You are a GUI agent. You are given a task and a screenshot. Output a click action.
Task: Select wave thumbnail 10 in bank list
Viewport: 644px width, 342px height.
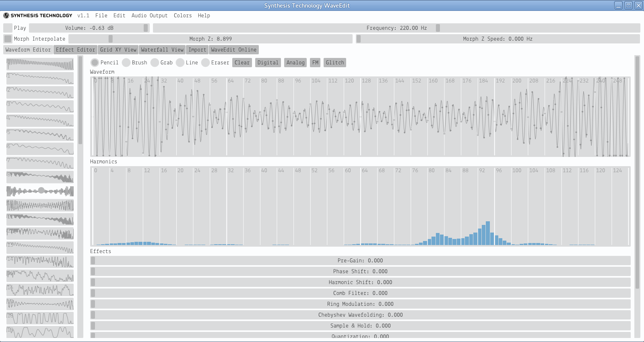click(40, 205)
